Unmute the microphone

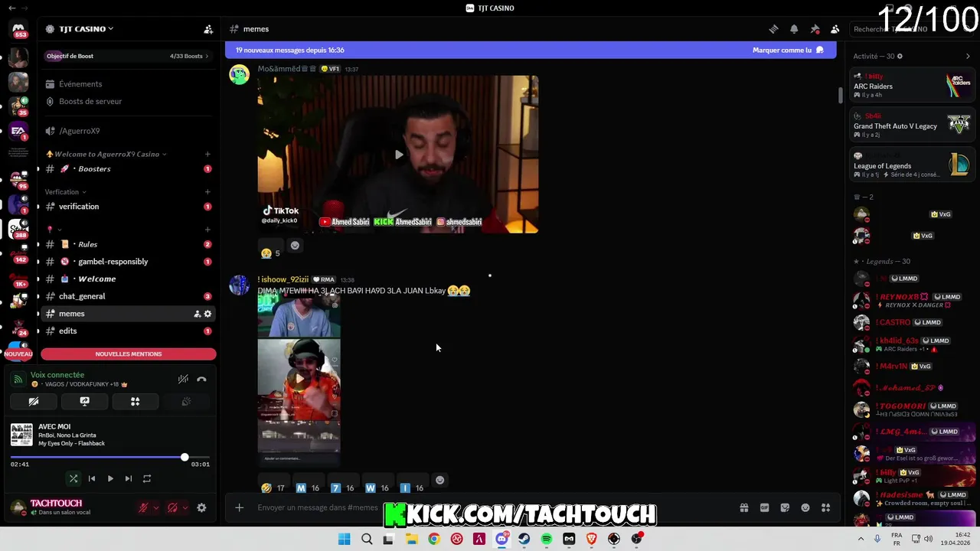tap(142, 507)
